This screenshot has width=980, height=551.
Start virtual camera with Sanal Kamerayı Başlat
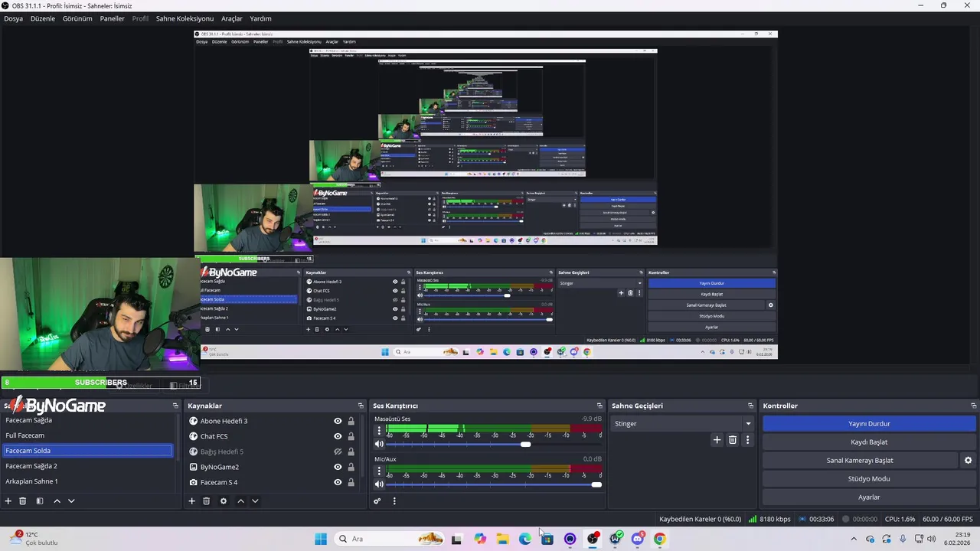[860, 461]
